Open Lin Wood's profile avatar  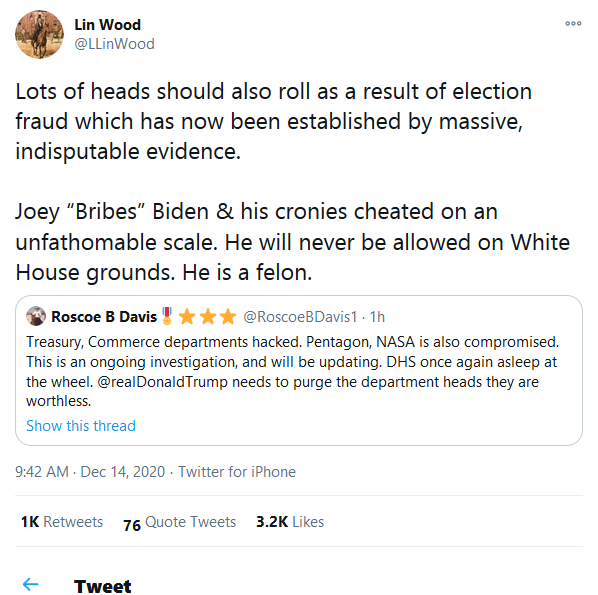click(39, 34)
